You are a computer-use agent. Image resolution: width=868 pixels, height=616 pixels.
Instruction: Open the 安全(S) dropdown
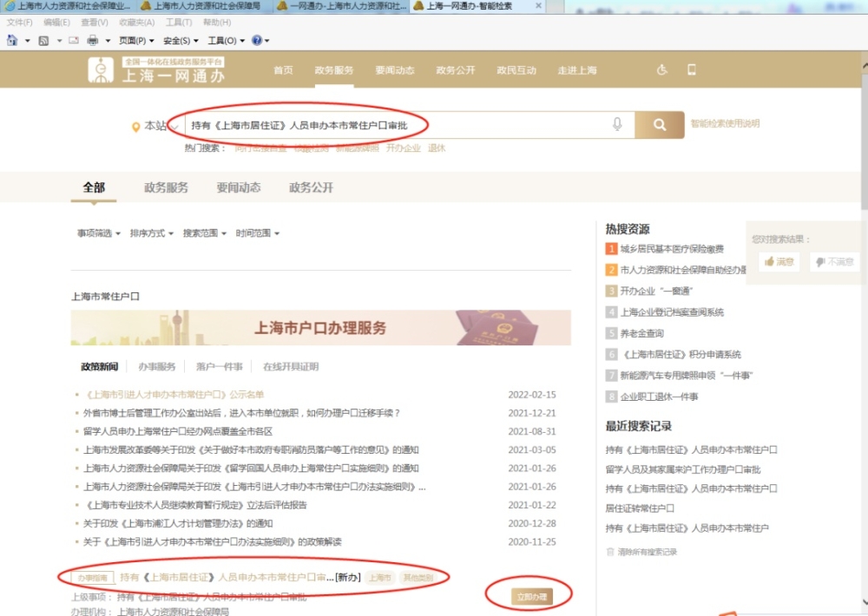click(181, 41)
